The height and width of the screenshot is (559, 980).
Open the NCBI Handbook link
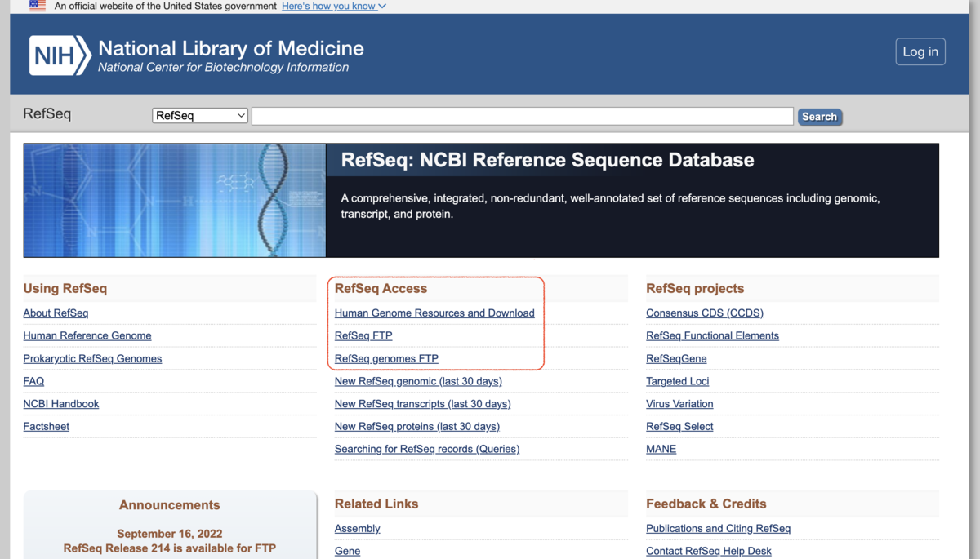tap(61, 404)
